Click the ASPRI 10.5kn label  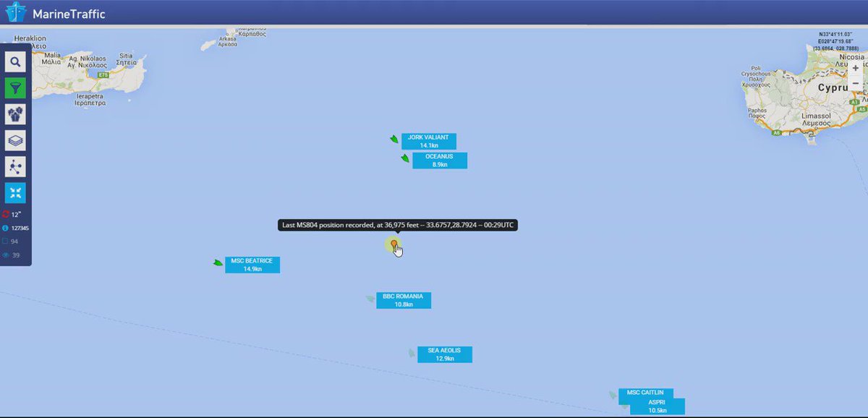coord(657,406)
